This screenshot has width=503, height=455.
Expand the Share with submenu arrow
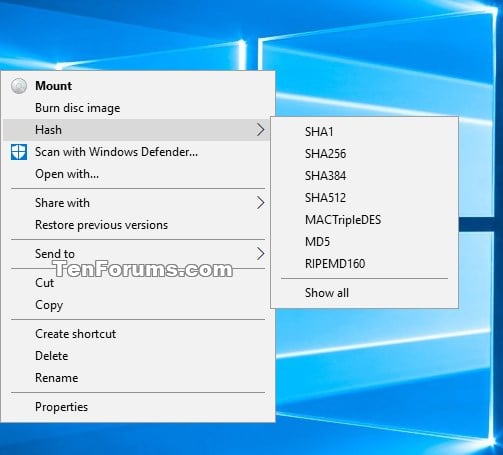[x=261, y=203]
